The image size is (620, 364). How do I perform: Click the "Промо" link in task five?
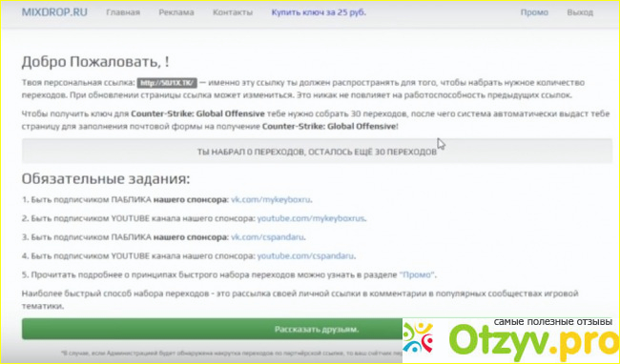click(417, 274)
